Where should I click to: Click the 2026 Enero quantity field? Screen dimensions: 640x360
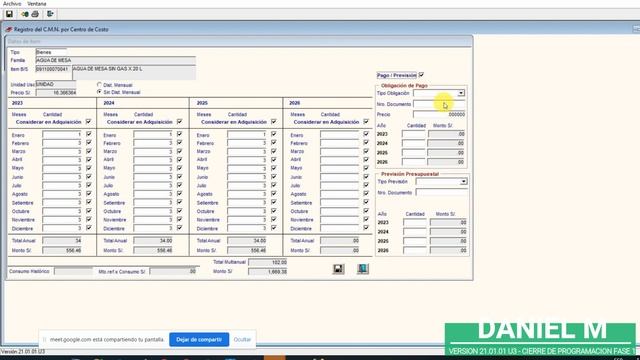point(340,135)
